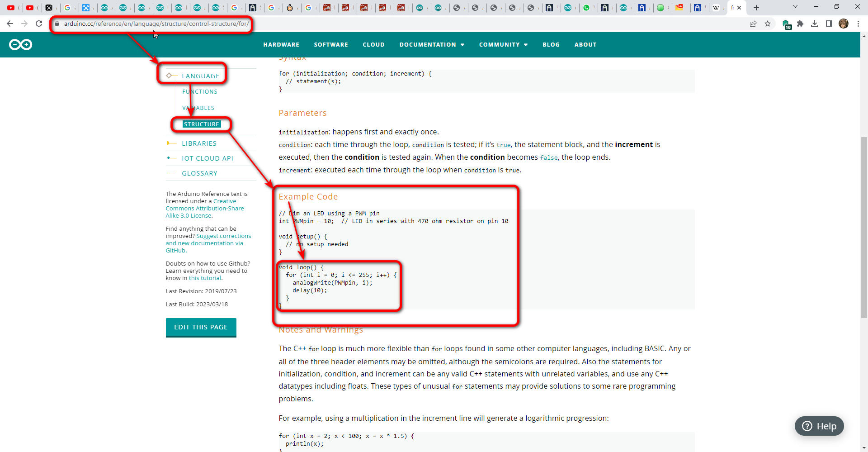
Task: Click the Example Code heading
Action: [308, 197]
